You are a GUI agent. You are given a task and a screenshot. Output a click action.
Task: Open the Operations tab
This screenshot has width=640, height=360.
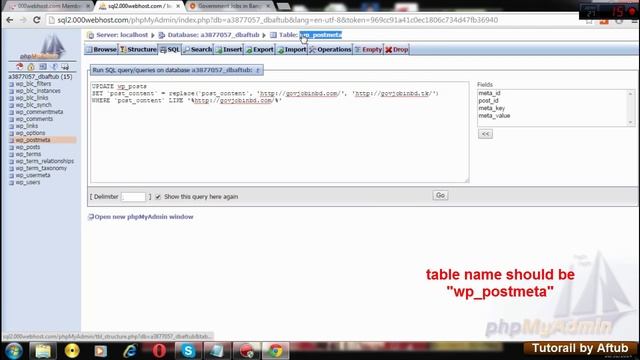tap(330, 49)
